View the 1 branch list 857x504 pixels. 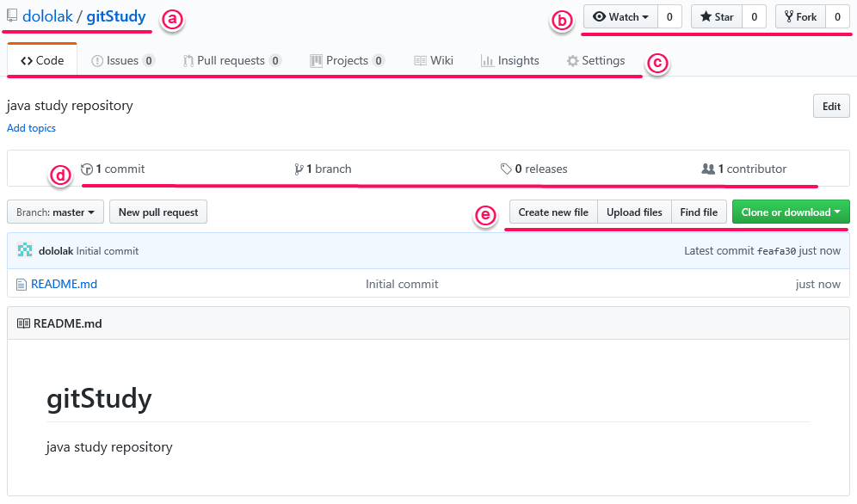(323, 169)
